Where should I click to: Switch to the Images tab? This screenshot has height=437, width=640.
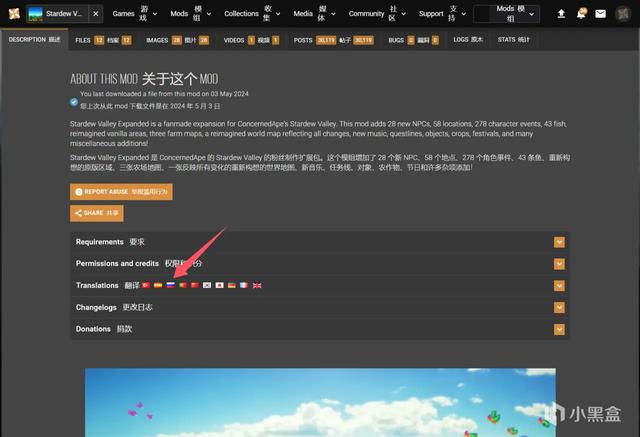(x=178, y=40)
